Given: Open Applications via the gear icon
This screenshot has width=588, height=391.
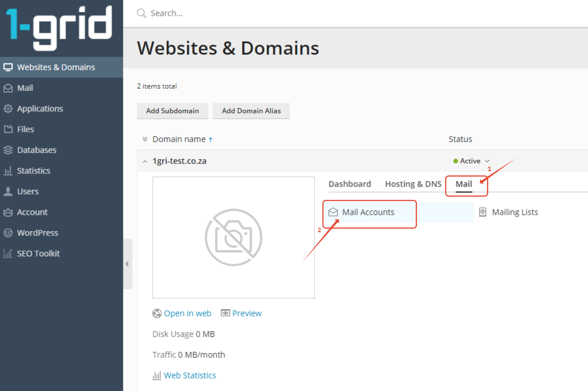Looking at the screenshot, I should [8, 109].
